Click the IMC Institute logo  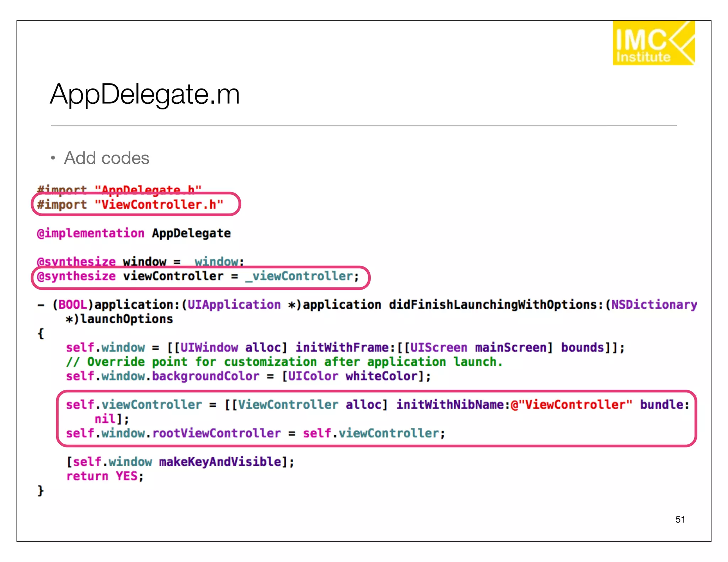click(x=653, y=43)
